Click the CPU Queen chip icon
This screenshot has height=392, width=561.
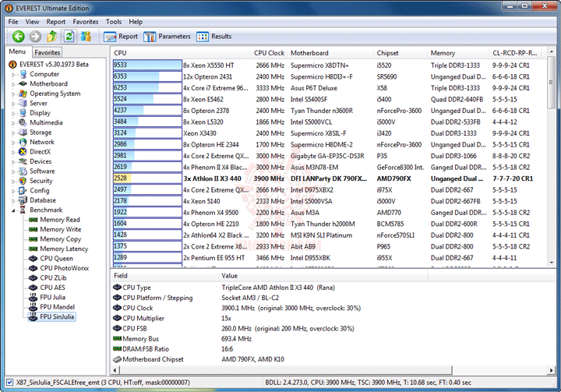34,258
